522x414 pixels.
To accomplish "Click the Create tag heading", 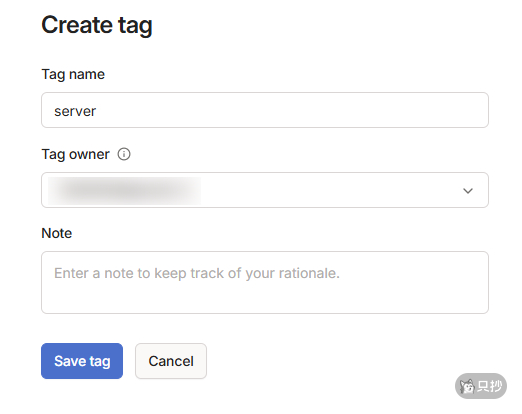I will (x=97, y=26).
